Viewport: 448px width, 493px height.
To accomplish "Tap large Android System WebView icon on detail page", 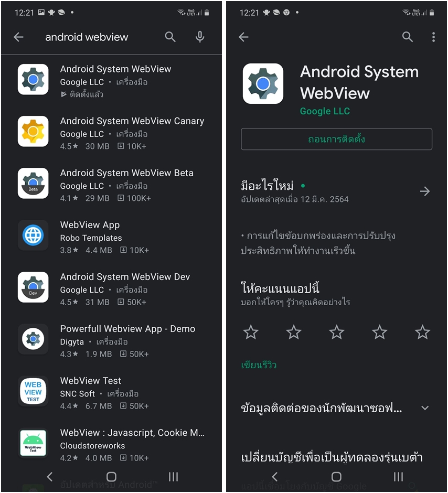I will 263,83.
